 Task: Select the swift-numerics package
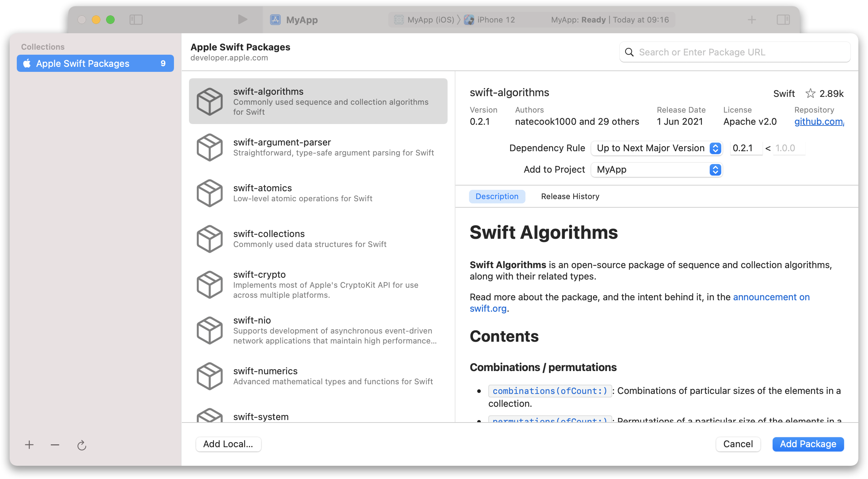(318, 376)
